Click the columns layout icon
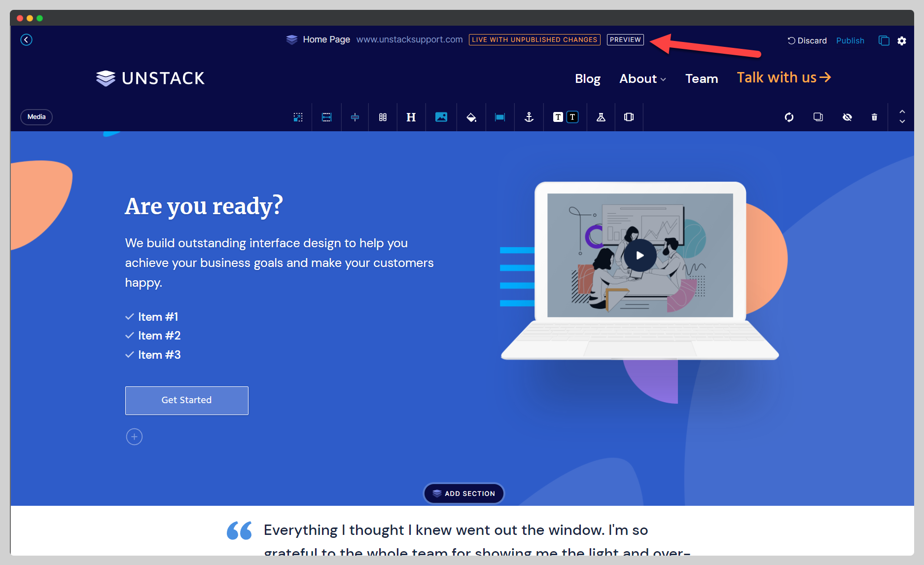 383,117
